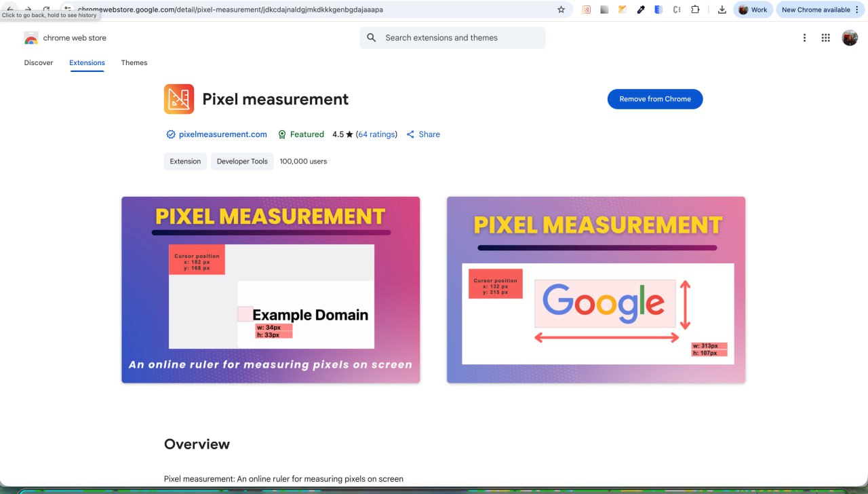Open the Chrome downloads icon
The width and height of the screenshot is (868, 494).
tap(722, 9)
